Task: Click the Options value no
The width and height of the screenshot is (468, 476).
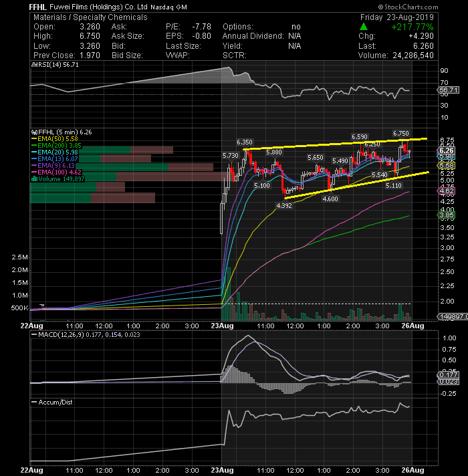Action: pos(296,27)
